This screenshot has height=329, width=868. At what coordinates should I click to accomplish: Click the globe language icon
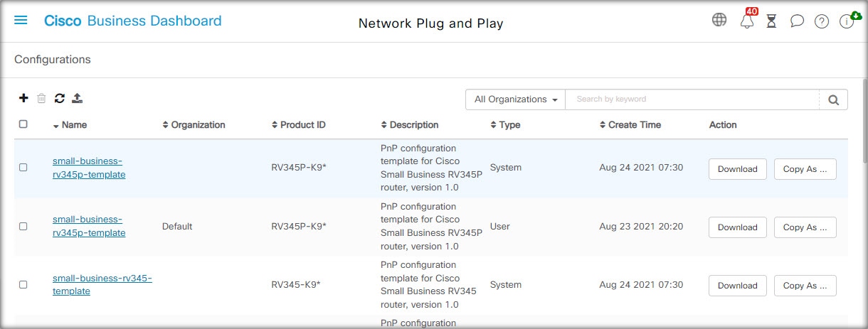click(719, 20)
